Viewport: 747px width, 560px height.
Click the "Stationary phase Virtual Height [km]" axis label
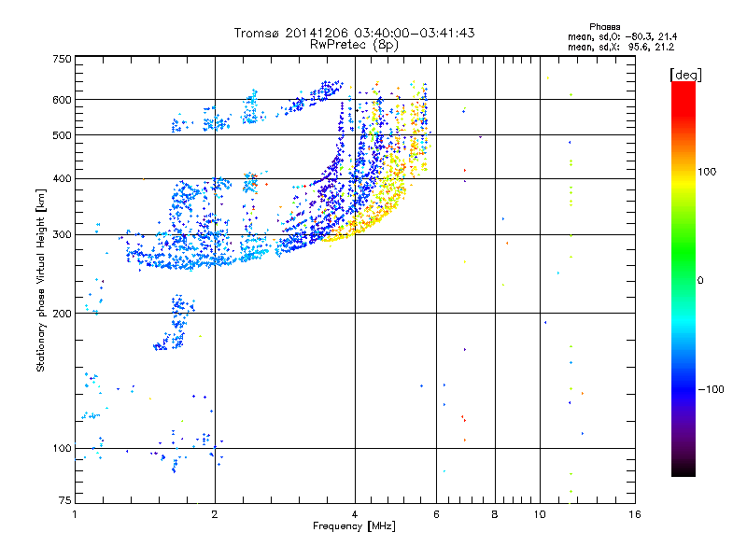point(41,280)
